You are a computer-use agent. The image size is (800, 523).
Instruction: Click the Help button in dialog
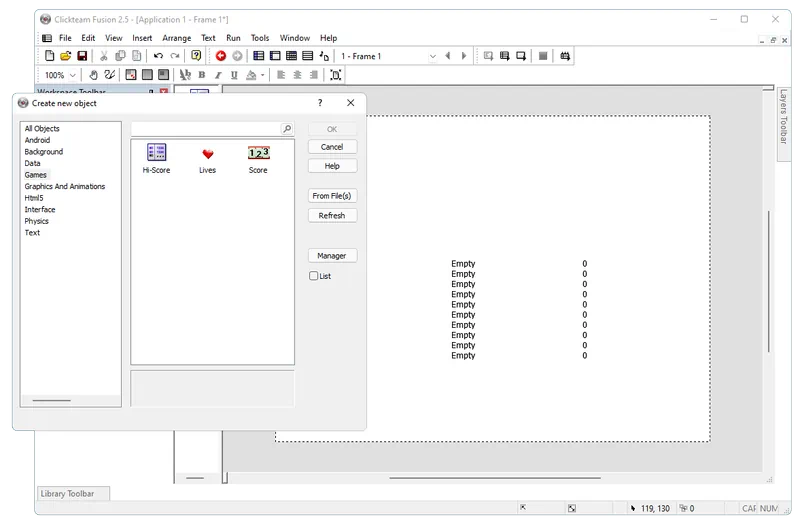pos(332,166)
